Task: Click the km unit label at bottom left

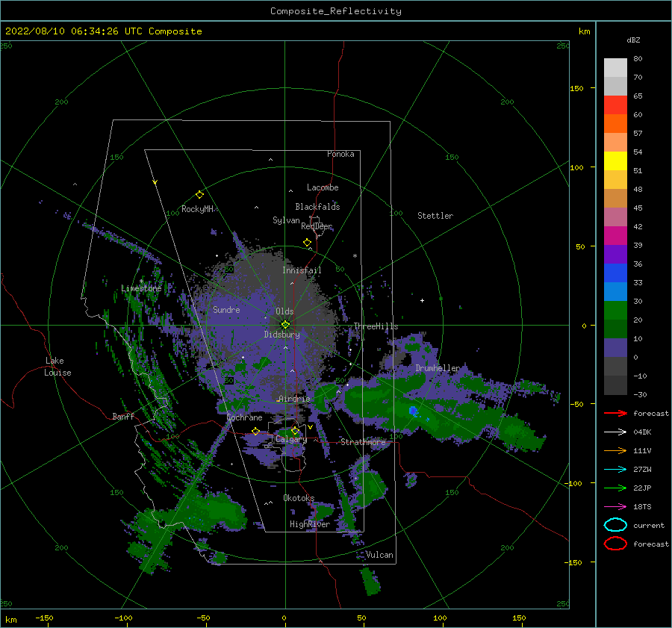Action: point(10,620)
